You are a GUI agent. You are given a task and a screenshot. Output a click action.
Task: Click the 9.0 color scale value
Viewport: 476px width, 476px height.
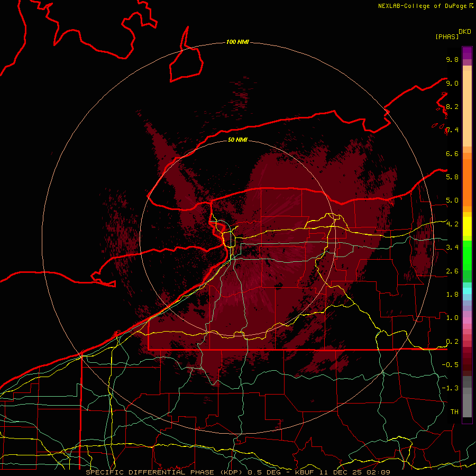(452, 83)
